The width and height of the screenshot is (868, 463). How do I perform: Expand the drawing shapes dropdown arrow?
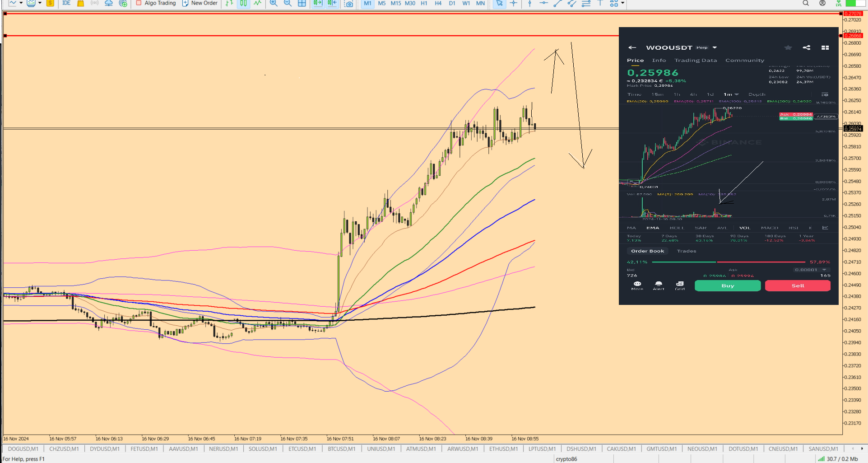click(622, 3)
